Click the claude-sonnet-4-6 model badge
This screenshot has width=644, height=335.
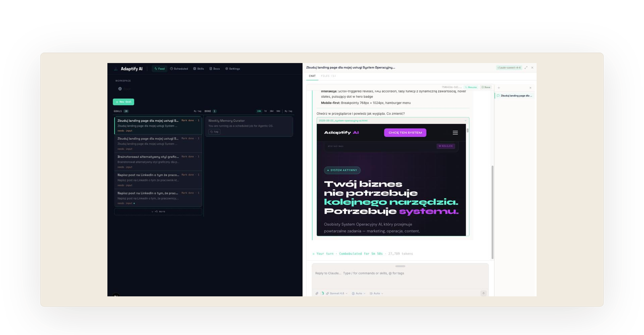(509, 68)
